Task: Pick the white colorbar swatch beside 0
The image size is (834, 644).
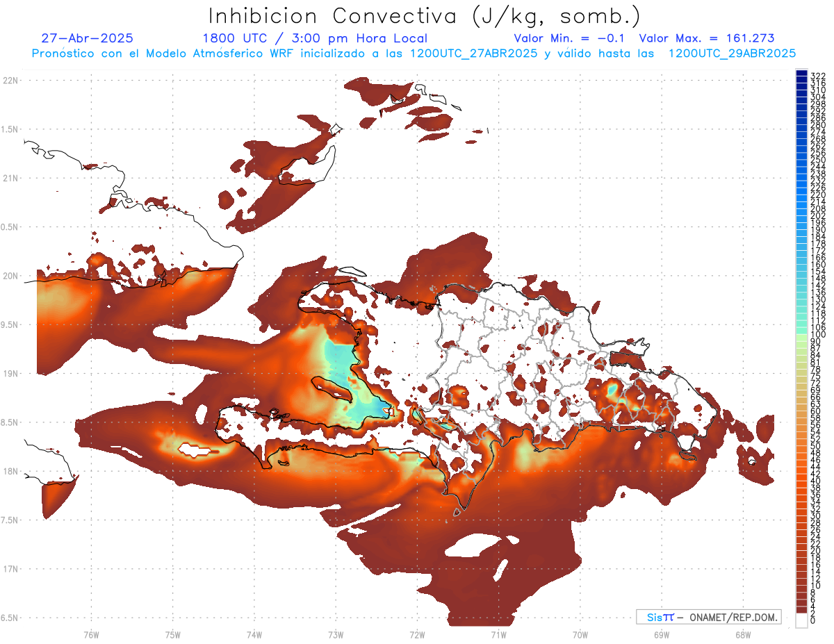Action: pos(801,620)
